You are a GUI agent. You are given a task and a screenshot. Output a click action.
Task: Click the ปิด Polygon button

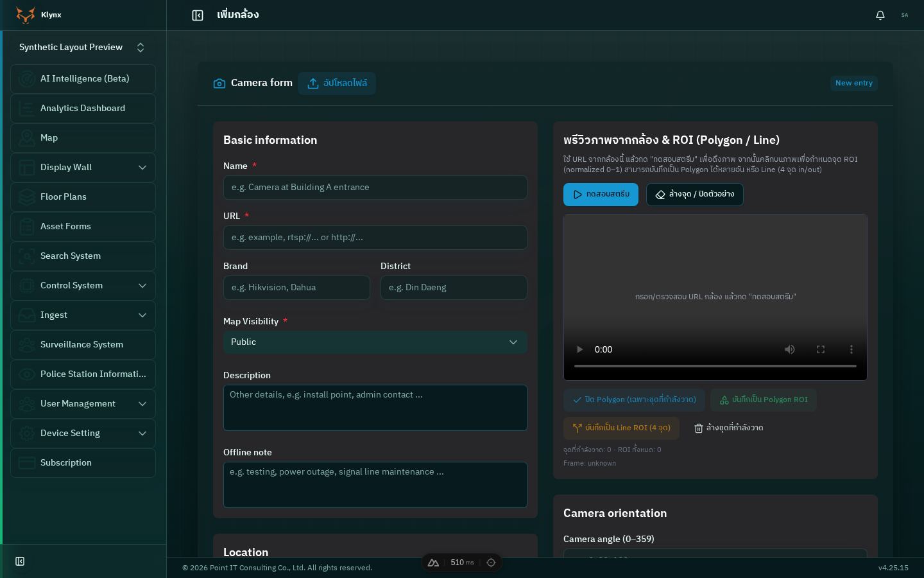tap(634, 400)
